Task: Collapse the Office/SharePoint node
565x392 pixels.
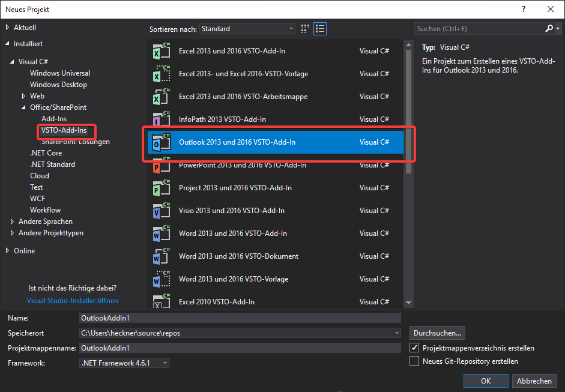Action: 23,107
